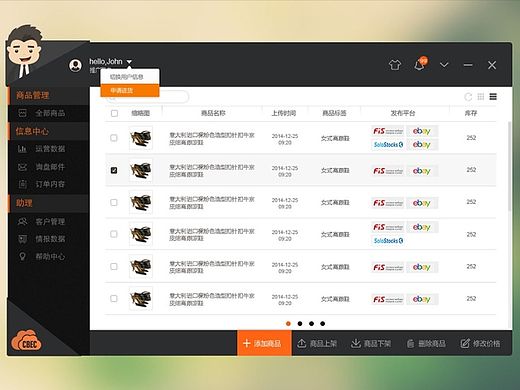Choose the orange highlighted user dropdown entry

click(130, 90)
